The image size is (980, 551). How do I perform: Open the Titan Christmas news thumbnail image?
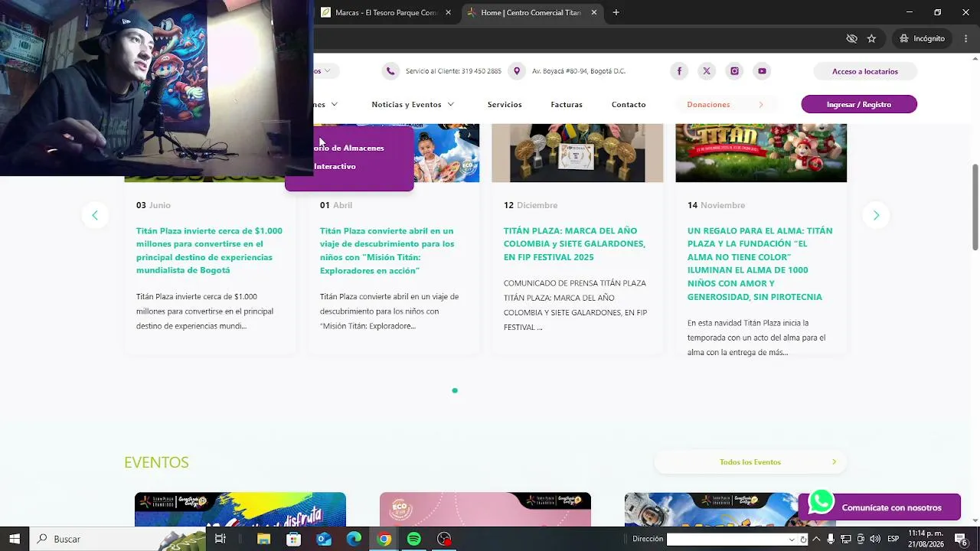click(x=761, y=153)
